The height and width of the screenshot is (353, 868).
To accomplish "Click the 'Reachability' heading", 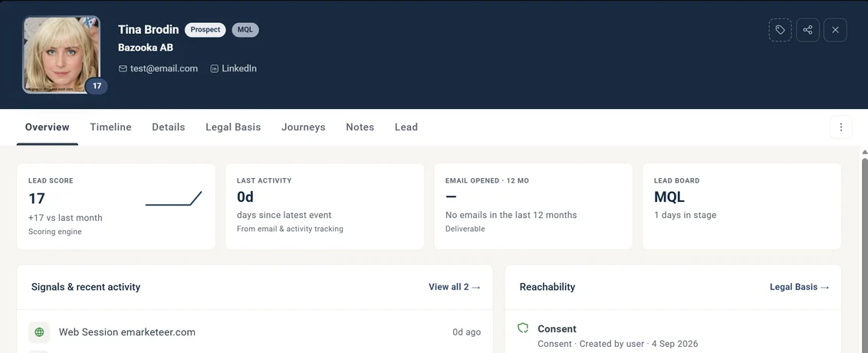I will click(x=547, y=287).
